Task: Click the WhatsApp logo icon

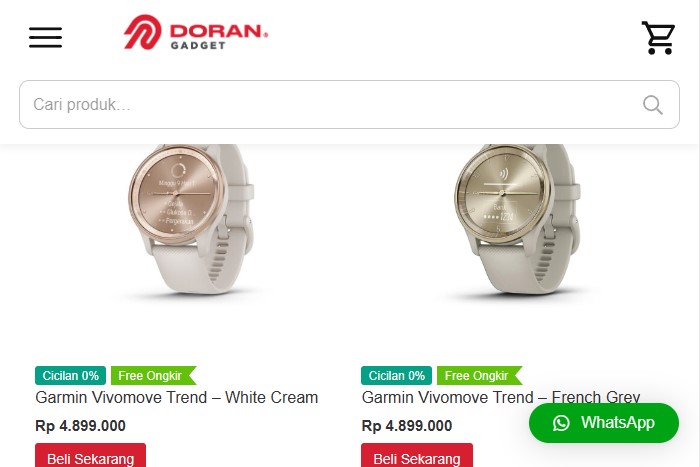Action: click(x=561, y=423)
